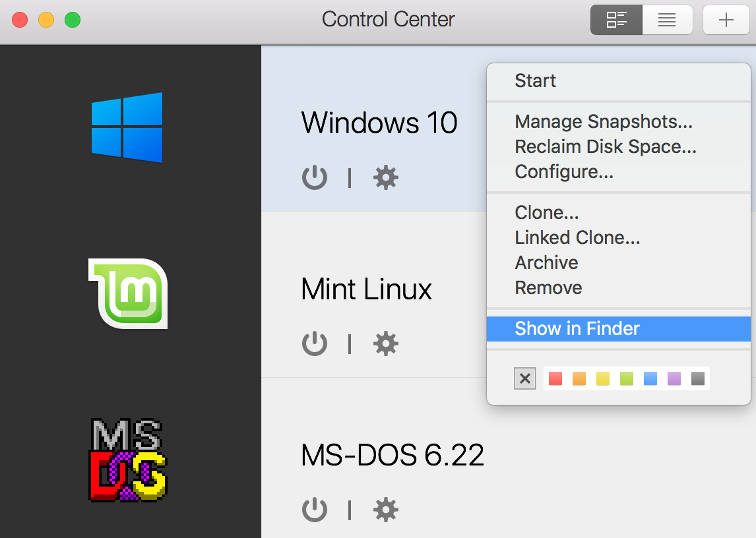Click the Windows 10 logo icon
Viewport: 756px width, 538px height.
pos(127,127)
